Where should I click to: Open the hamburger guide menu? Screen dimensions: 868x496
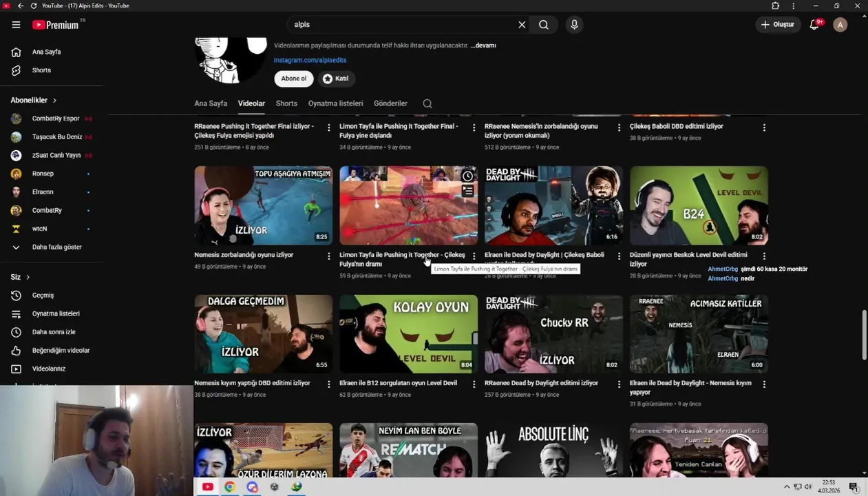(16, 25)
